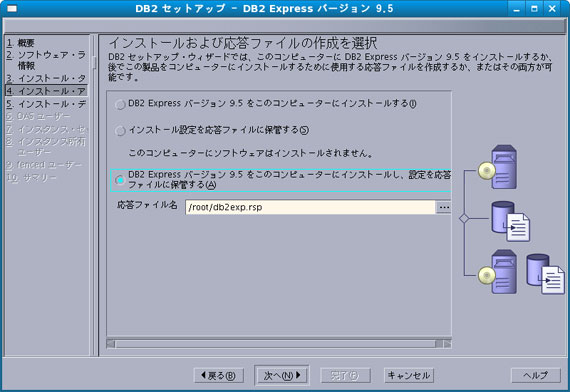Go to step 5 インストール・デ
Screen dimensions: 570x392
46,104
